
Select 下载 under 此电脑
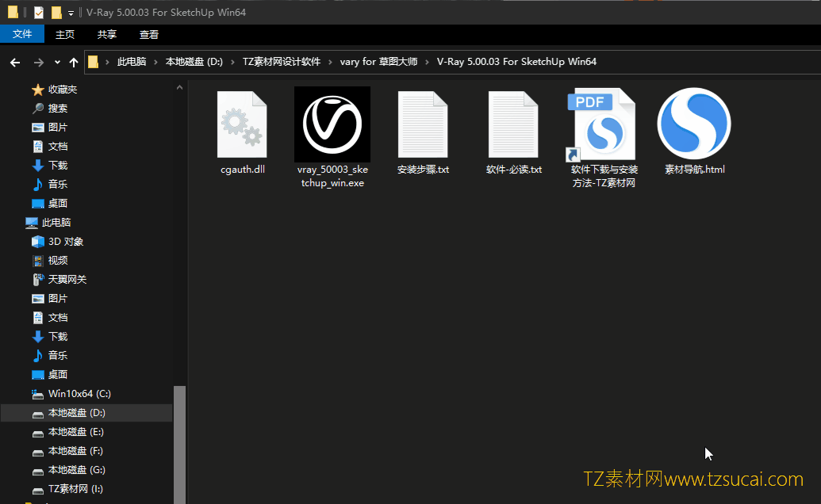58,336
